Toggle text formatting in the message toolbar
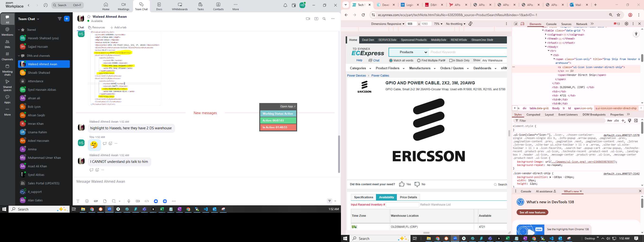 click(x=78, y=201)
